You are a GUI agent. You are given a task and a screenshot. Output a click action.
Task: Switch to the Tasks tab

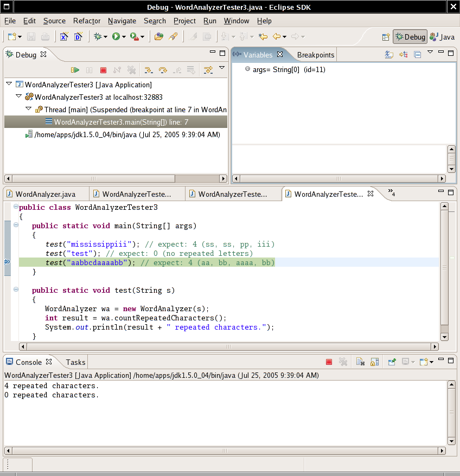click(x=75, y=362)
